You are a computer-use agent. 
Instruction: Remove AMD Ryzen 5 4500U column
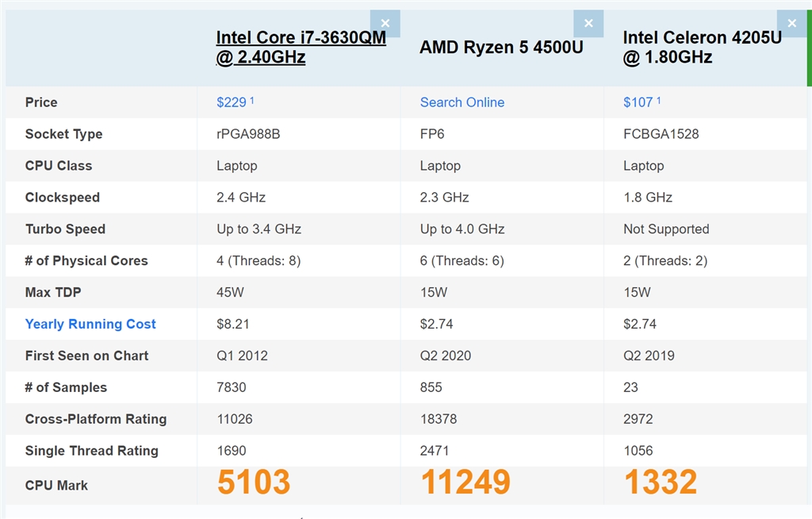[x=588, y=23]
